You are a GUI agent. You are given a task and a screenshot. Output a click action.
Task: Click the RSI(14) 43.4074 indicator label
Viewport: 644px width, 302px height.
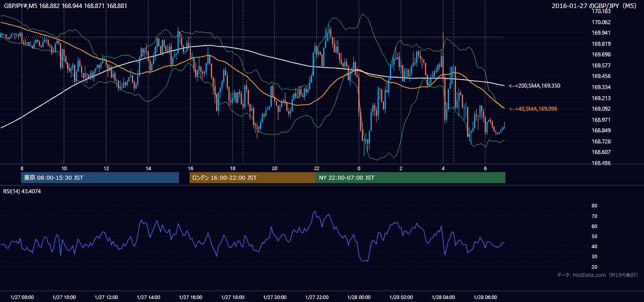(22, 191)
